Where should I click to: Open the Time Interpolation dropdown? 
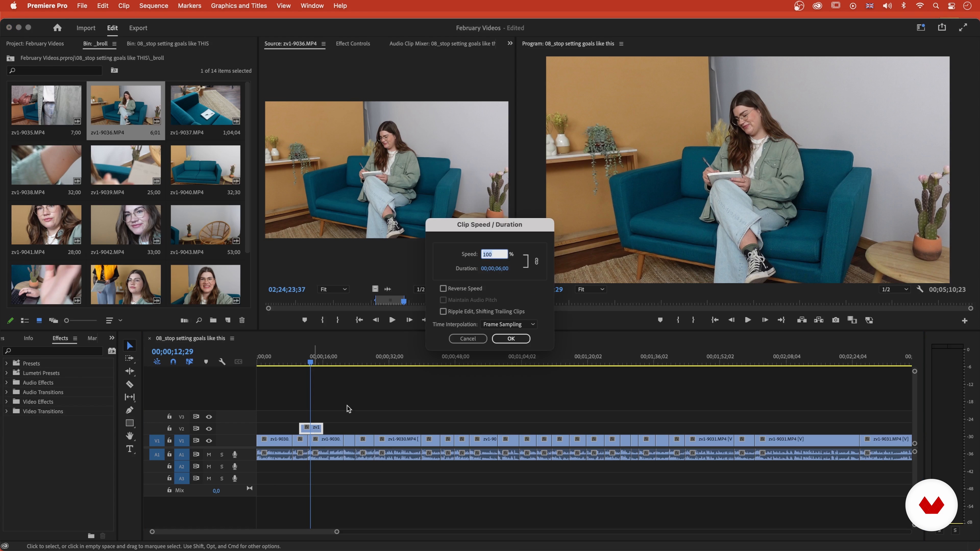509,324
